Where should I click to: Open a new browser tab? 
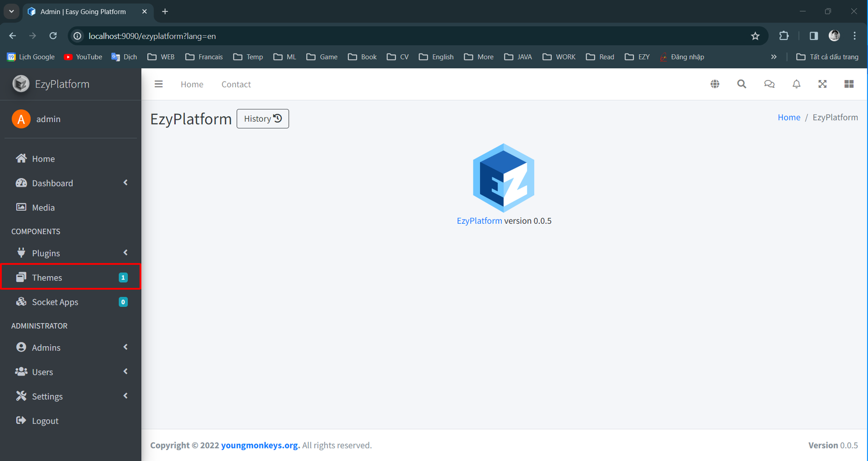(x=165, y=12)
